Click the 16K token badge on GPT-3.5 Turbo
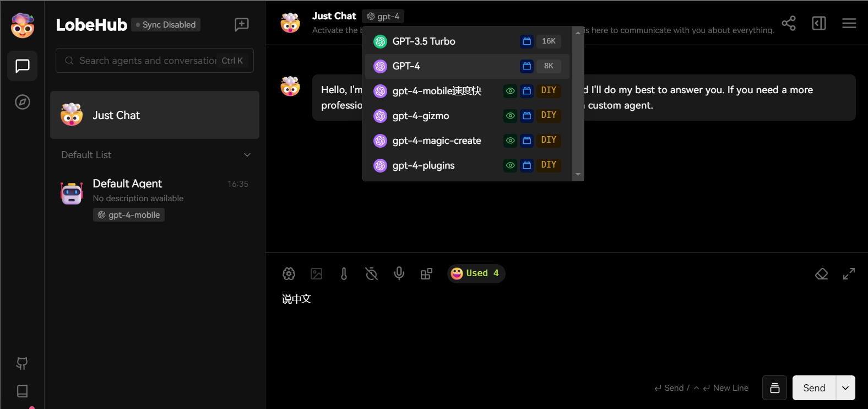 (x=549, y=41)
